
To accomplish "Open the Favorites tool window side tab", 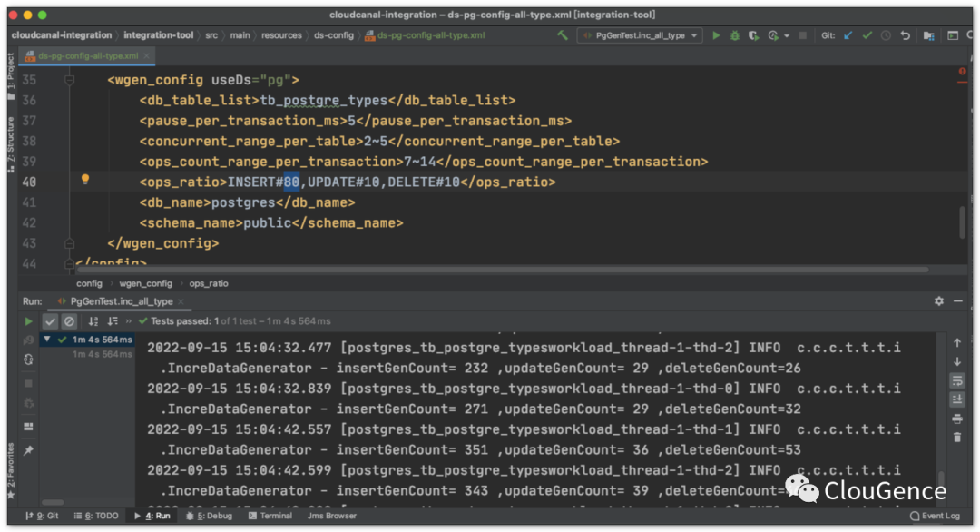I will [11, 470].
